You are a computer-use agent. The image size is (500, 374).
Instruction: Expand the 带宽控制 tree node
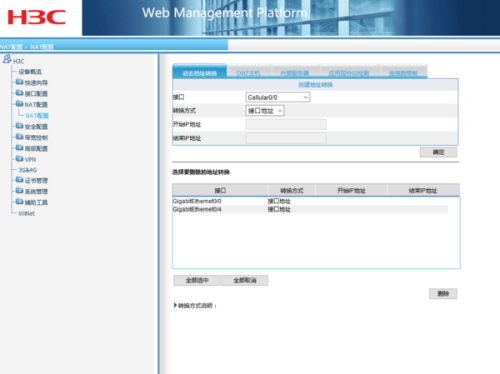pos(36,138)
